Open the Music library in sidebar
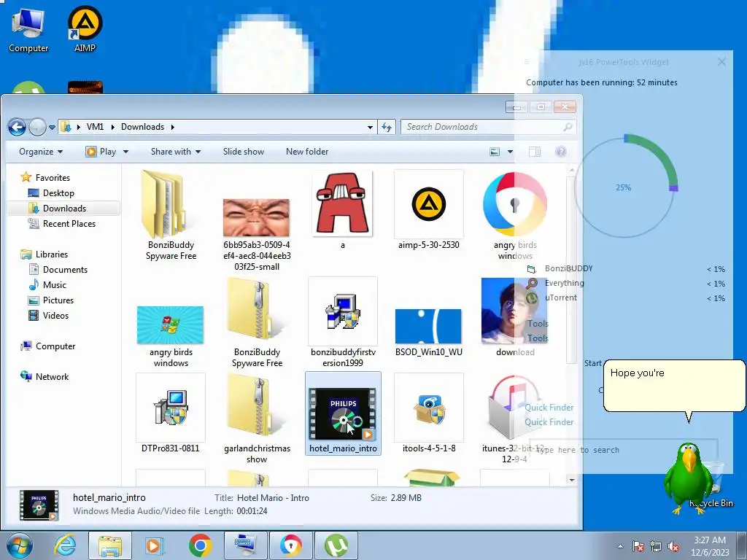Viewport: 747px width, 560px height. [47, 285]
